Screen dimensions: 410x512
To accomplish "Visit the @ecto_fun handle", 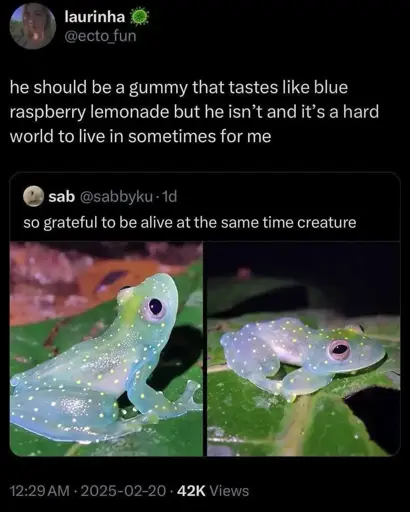I will pos(100,36).
